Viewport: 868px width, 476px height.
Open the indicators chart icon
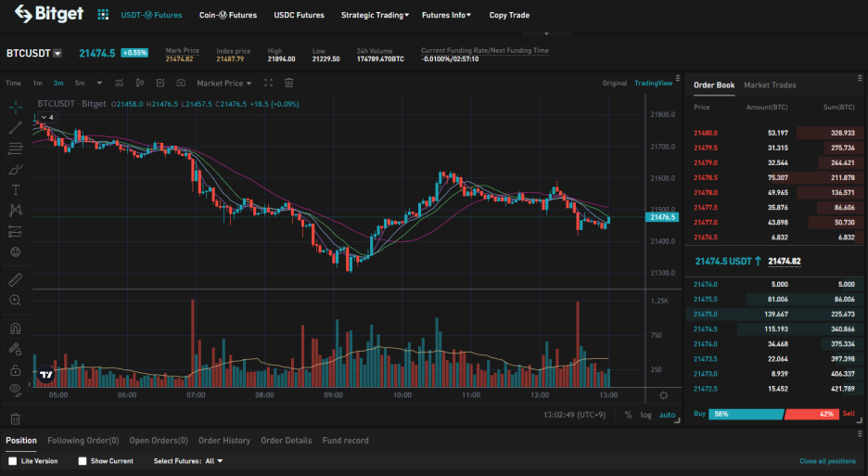coord(119,84)
